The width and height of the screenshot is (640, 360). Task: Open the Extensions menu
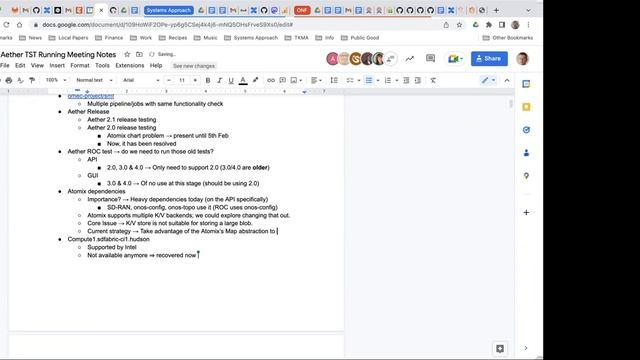[x=129, y=65]
